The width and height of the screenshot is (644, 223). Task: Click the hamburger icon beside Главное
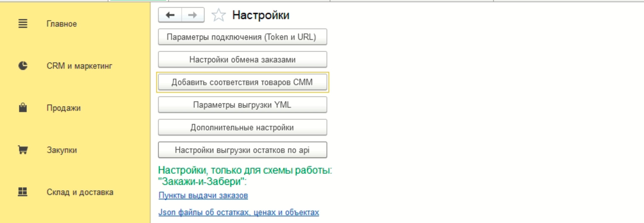click(23, 24)
